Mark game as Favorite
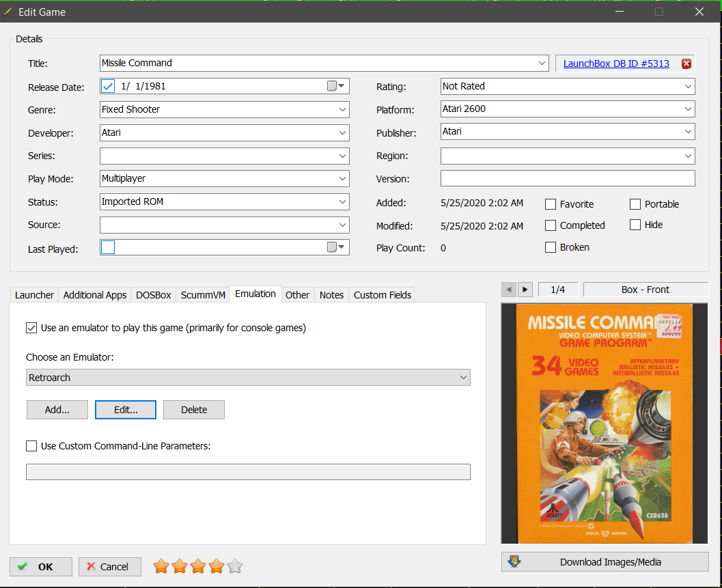This screenshot has height=588, width=722. 551,204
